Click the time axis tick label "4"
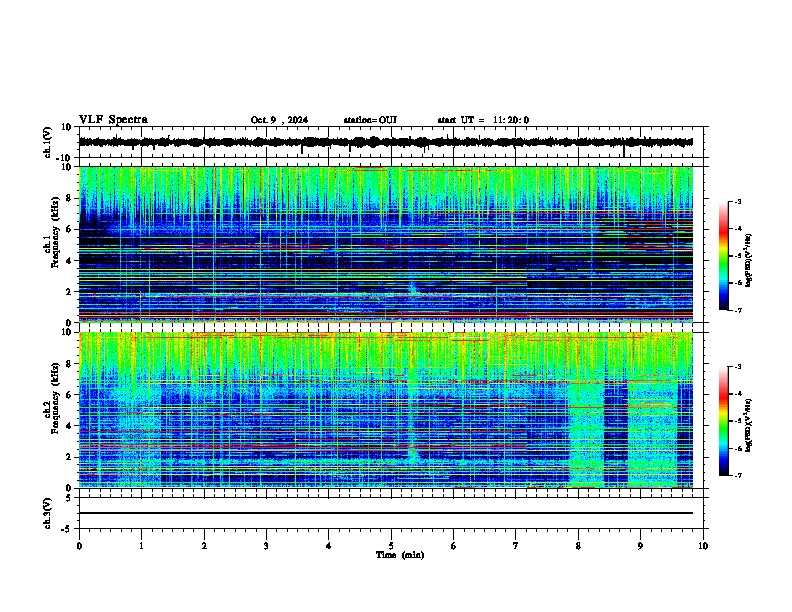The height and width of the screenshot is (612, 792). point(329,546)
